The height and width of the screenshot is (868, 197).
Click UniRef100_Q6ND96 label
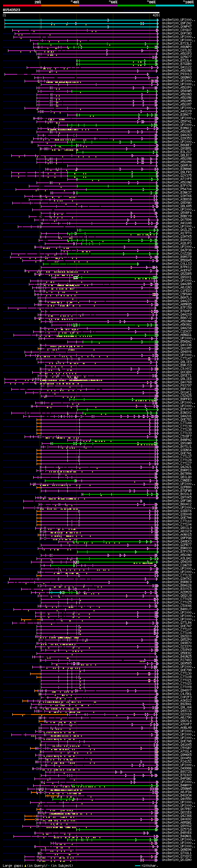177,850
